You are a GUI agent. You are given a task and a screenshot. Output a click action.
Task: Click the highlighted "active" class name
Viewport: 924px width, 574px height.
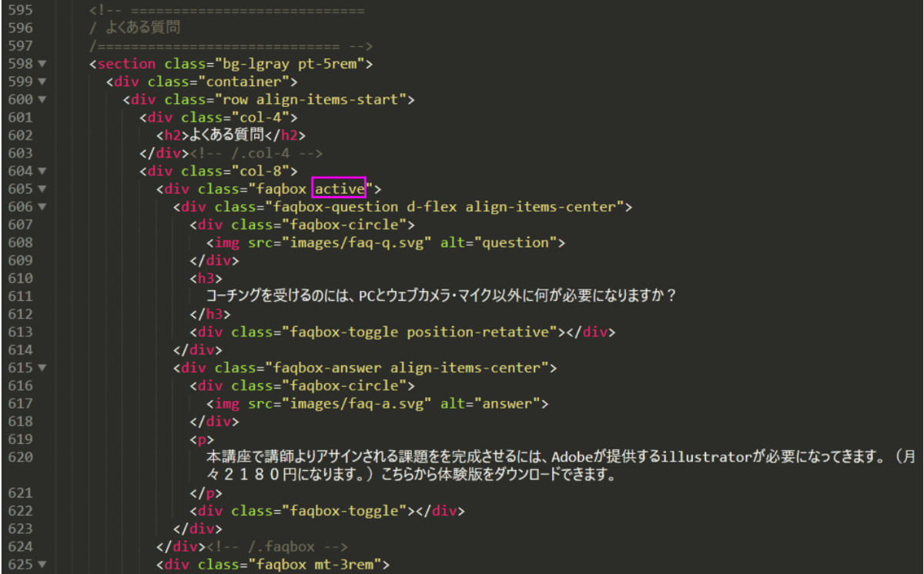(x=338, y=189)
